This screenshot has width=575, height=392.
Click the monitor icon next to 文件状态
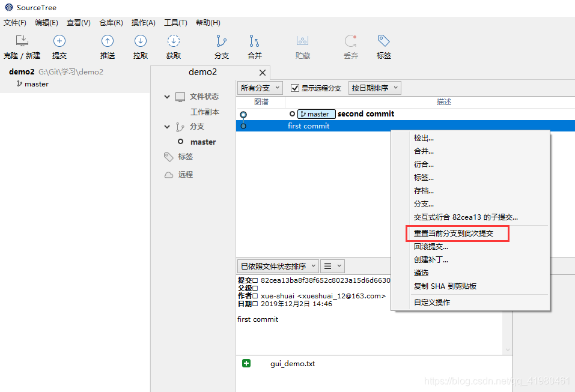[180, 97]
